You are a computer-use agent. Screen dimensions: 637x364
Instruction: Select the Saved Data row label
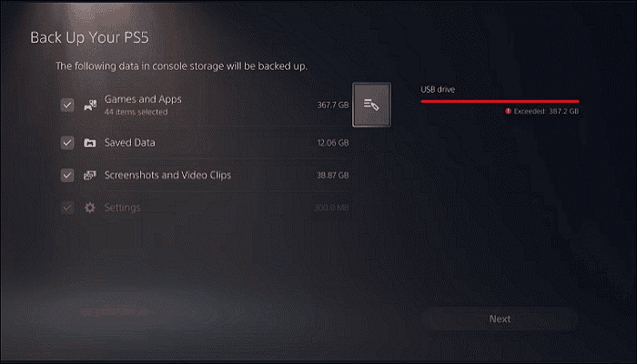pyautogui.click(x=129, y=143)
